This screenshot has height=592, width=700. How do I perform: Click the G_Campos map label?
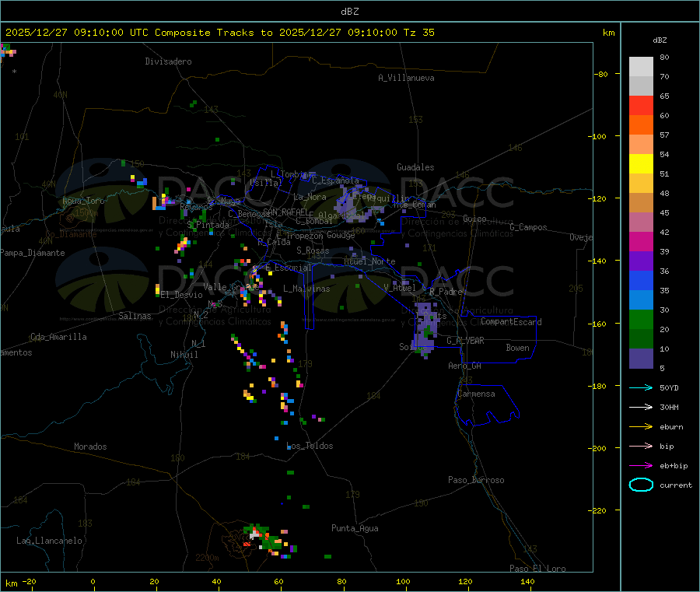pyautogui.click(x=528, y=227)
